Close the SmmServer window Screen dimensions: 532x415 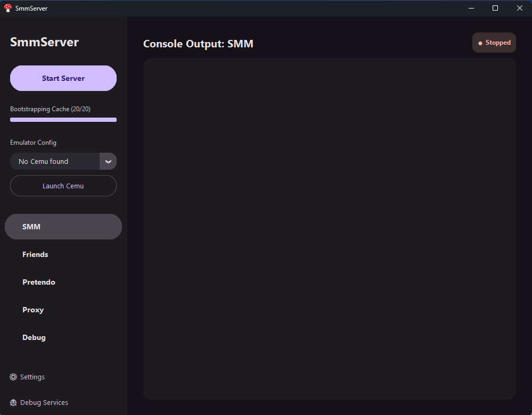(x=520, y=8)
